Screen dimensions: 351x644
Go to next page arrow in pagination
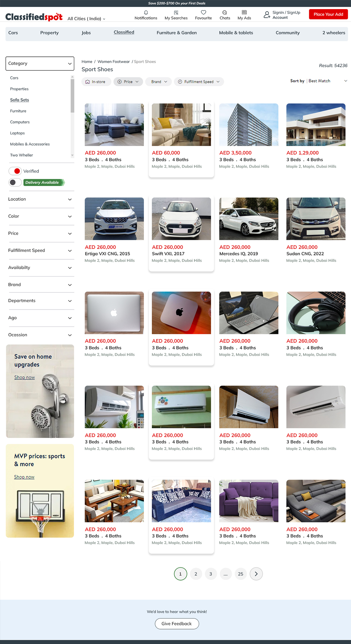point(256,574)
